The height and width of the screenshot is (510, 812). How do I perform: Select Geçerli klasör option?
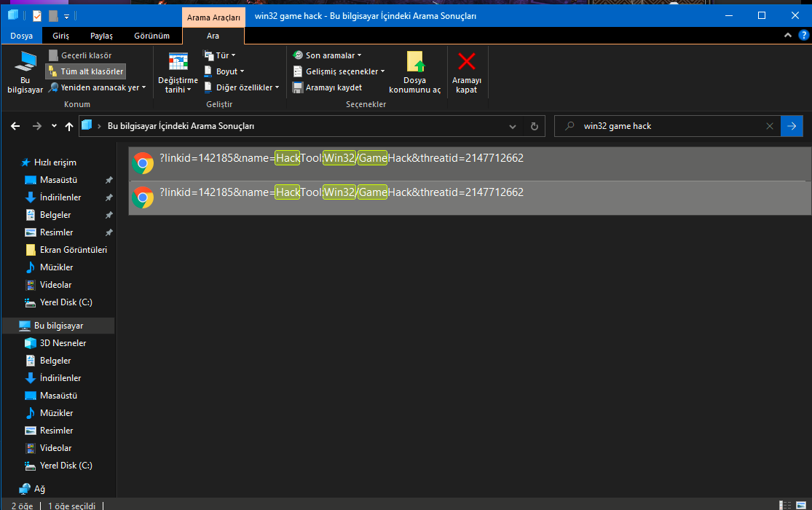tap(80, 55)
